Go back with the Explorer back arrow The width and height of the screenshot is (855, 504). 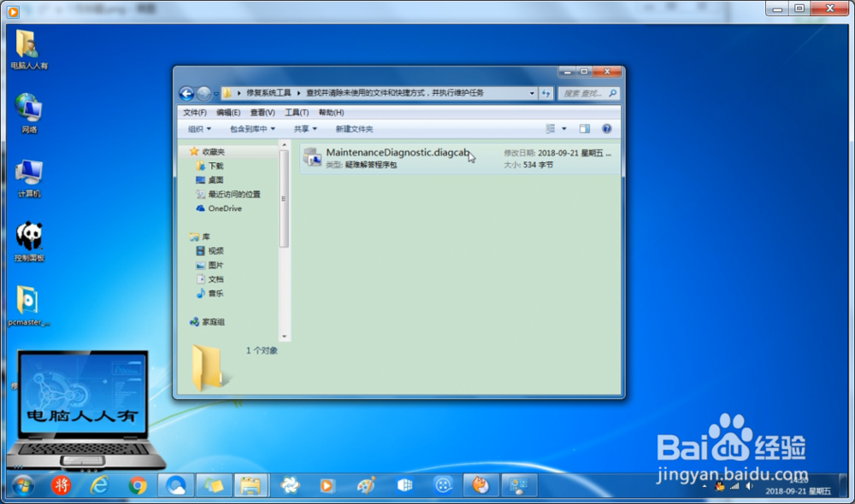coord(186,94)
